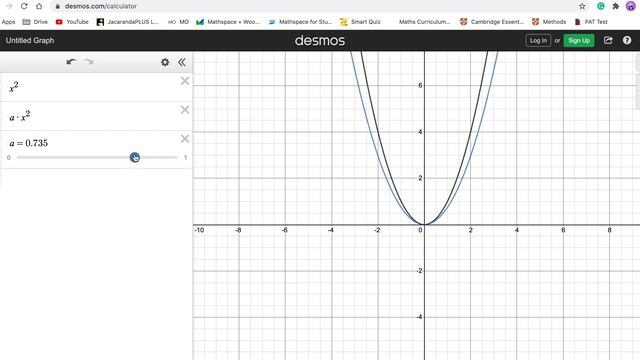The width and height of the screenshot is (640, 360).
Task: Click the Log In button
Action: [x=538, y=40]
